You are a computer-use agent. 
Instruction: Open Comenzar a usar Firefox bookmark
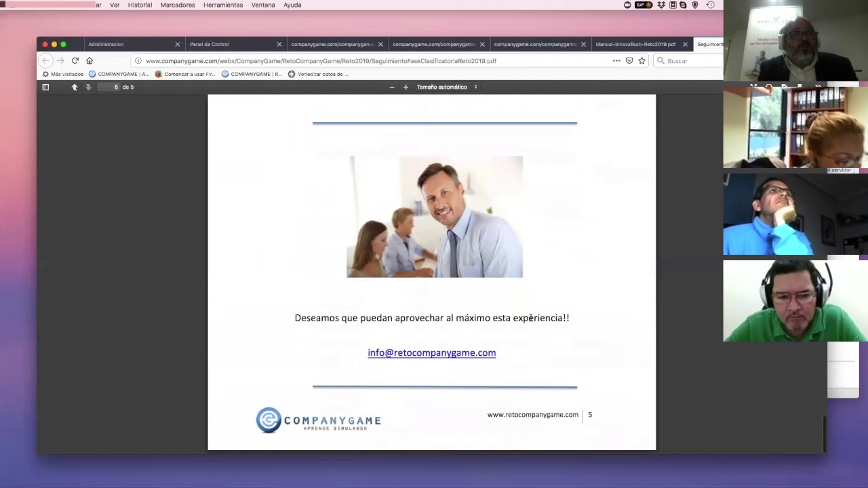pos(185,74)
